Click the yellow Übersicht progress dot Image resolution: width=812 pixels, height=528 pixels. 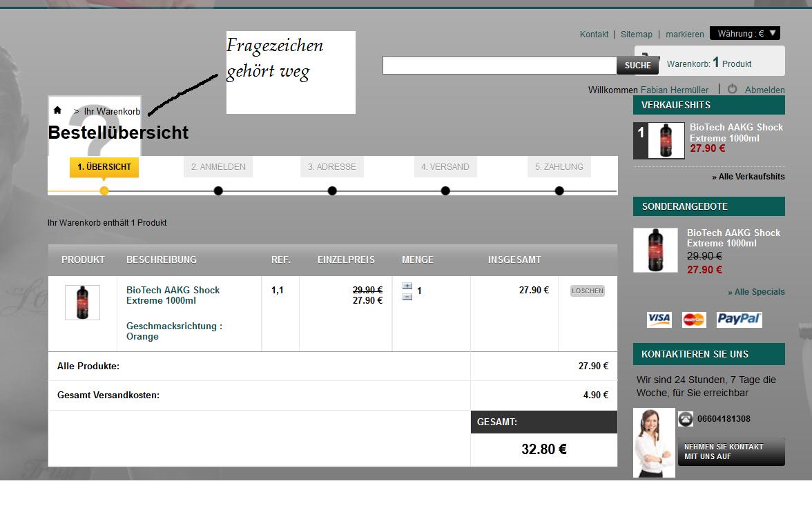click(x=104, y=190)
